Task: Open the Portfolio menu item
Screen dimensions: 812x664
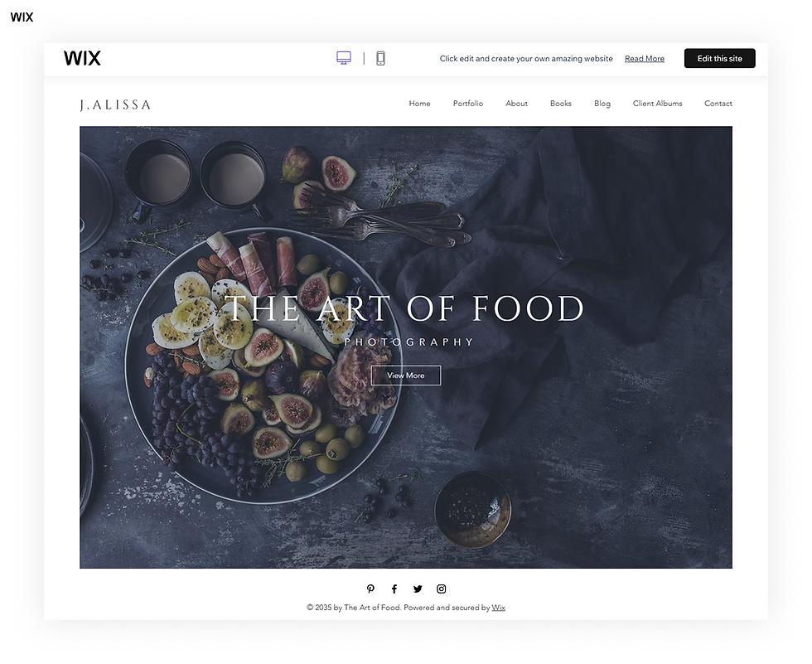Action: pos(468,104)
